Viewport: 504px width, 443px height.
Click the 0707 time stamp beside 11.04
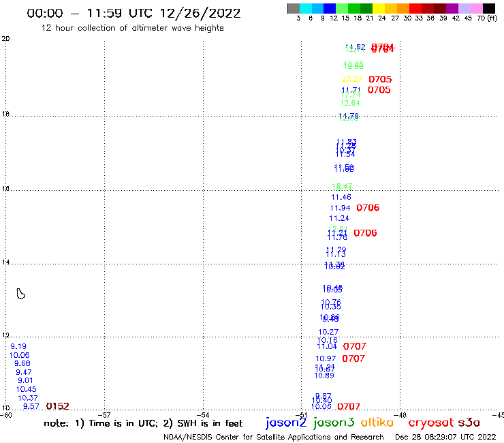[355, 346]
